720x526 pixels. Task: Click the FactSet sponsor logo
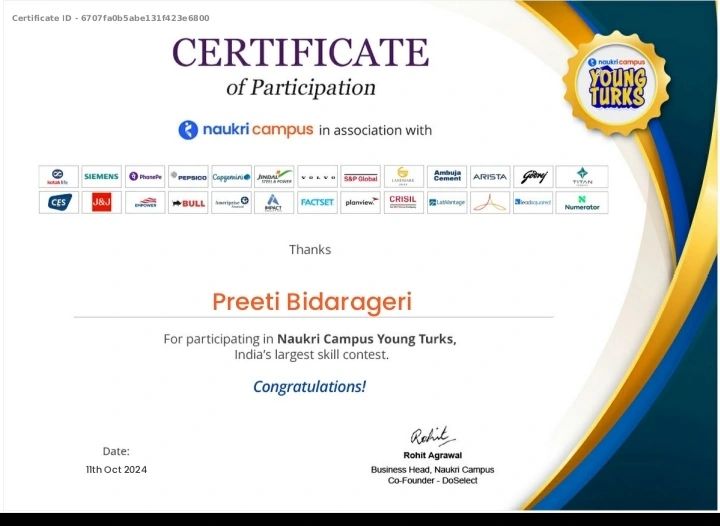click(x=317, y=202)
